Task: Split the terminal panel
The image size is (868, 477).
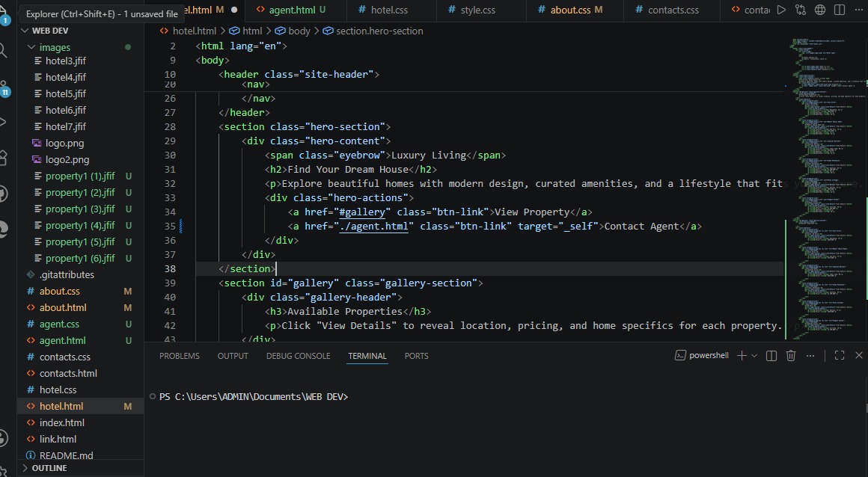Action: point(771,356)
